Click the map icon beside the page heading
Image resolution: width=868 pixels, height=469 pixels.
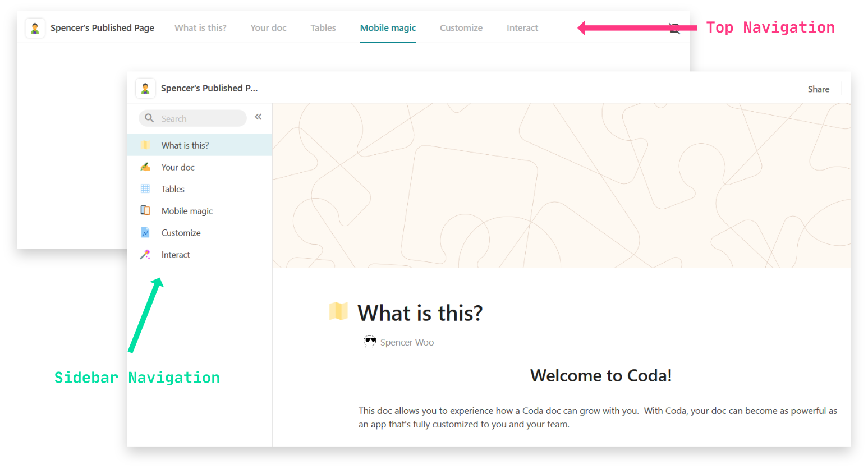338,311
